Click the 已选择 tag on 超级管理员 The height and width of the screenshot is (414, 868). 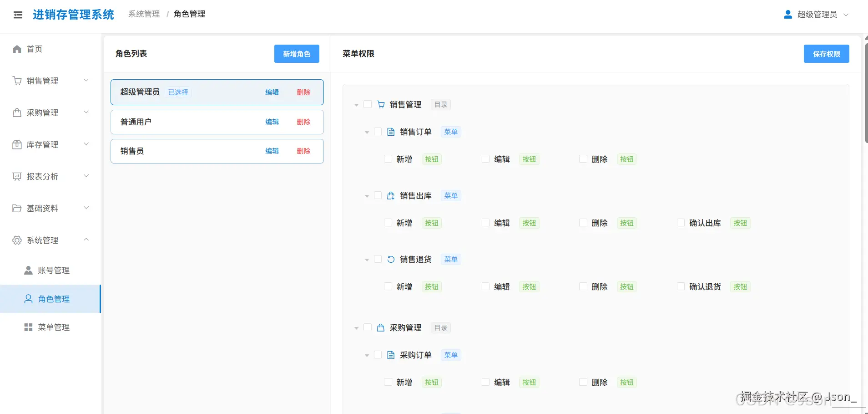(x=178, y=92)
